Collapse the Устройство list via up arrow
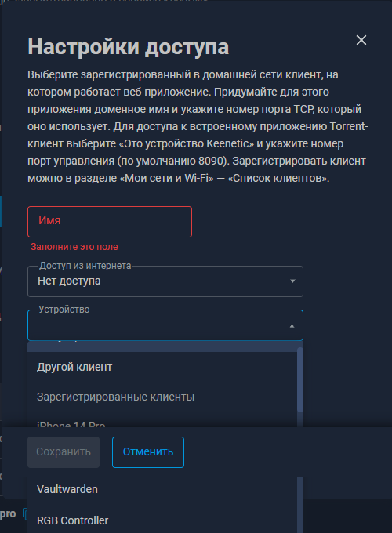The height and width of the screenshot is (533, 392). click(x=292, y=326)
